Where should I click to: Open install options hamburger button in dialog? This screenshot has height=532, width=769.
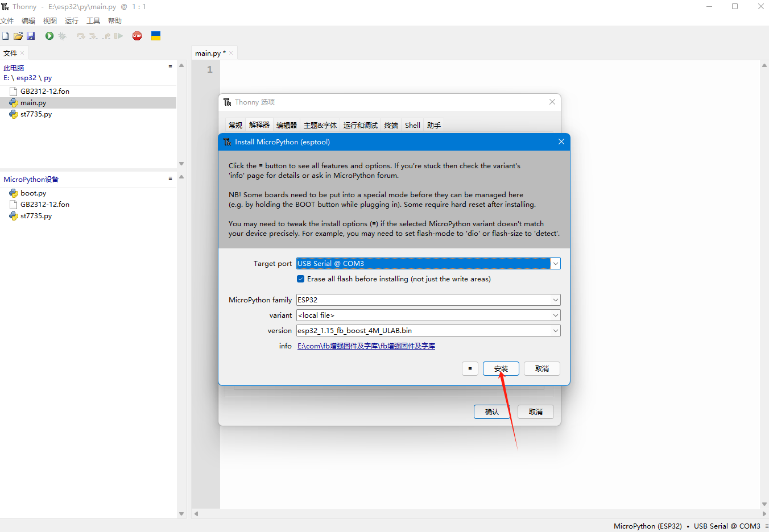[470, 369]
